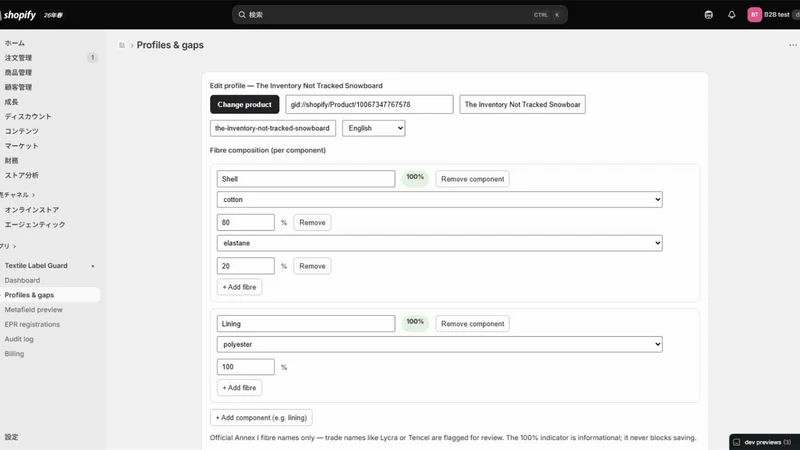Open the sidekick store icon in top bar
This screenshot has width=800, height=450.
pos(709,15)
